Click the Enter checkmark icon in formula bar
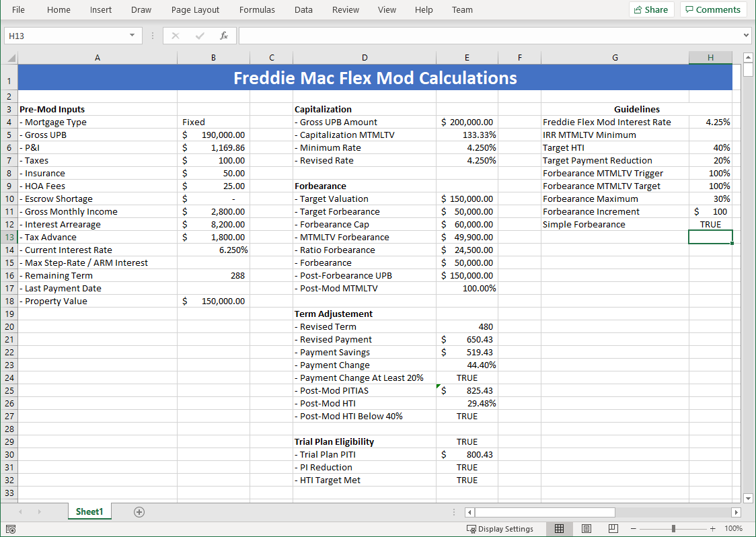The image size is (756, 537). (200, 36)
